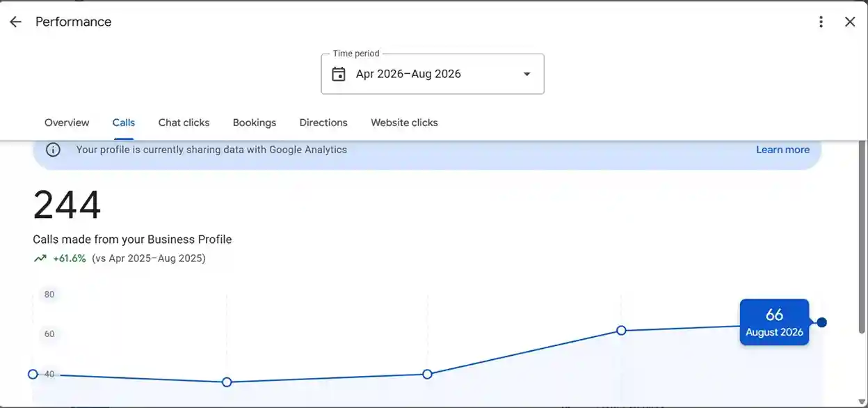This screenshot has width=868, height=408.
Task: Open the Chat clicks tab
Action: point(184,123)
